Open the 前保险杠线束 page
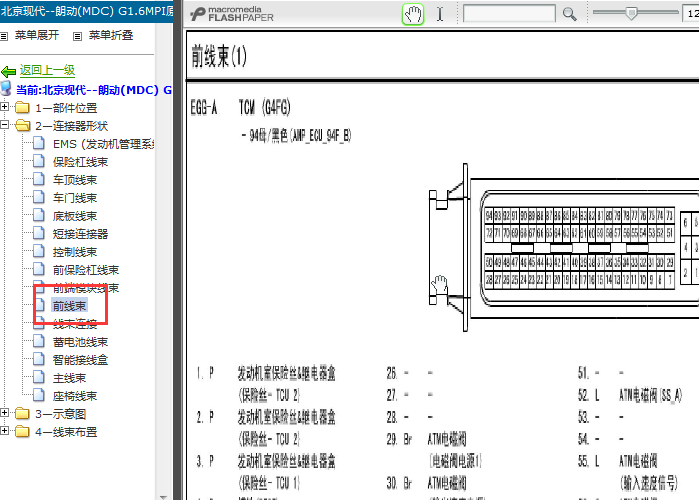 86,270
